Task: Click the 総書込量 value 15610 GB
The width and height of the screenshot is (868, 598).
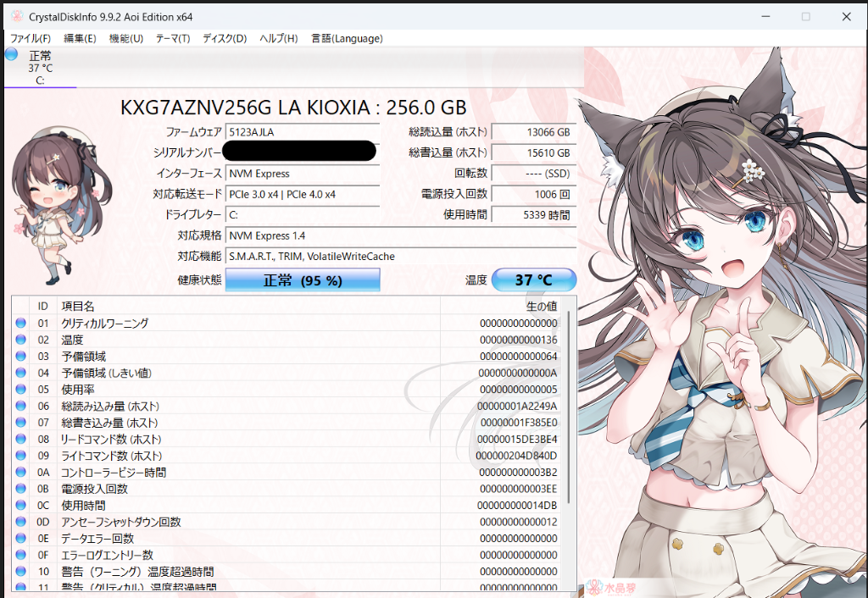Action: coord(534,152)
